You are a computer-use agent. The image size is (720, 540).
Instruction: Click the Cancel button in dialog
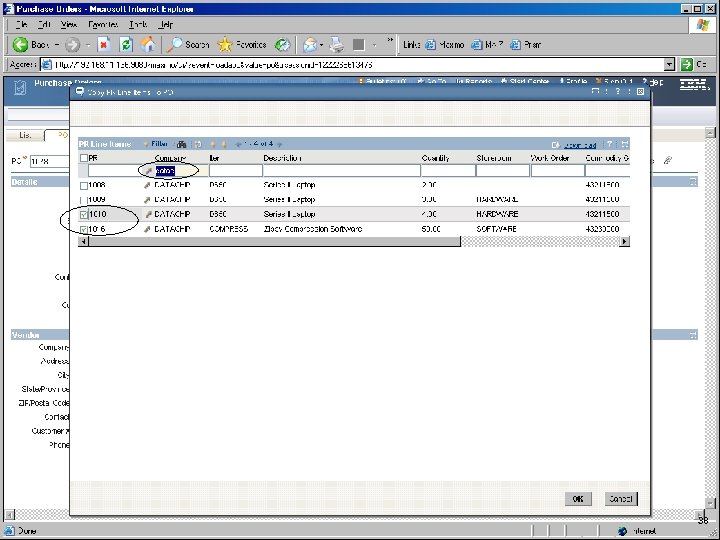[621, 499]
